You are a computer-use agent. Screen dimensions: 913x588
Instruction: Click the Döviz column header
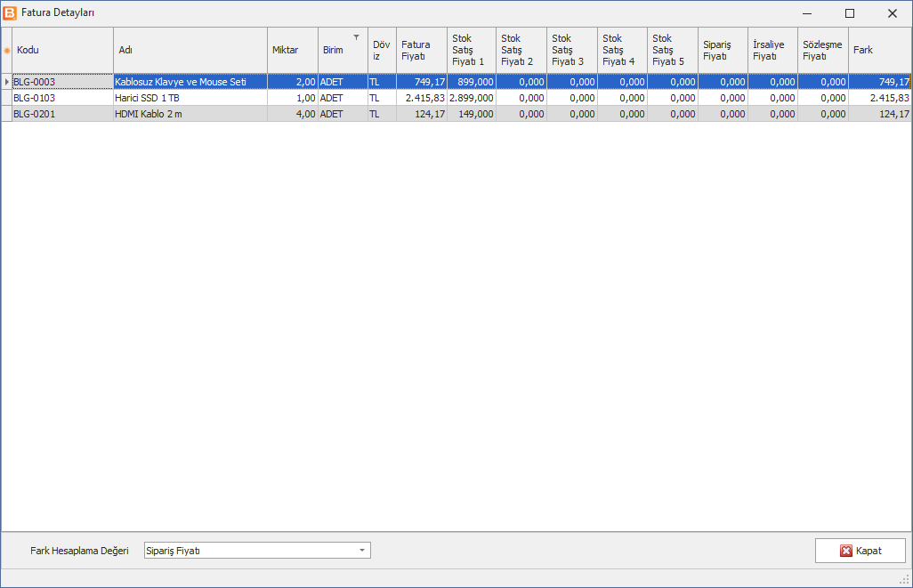click(382, 50)
